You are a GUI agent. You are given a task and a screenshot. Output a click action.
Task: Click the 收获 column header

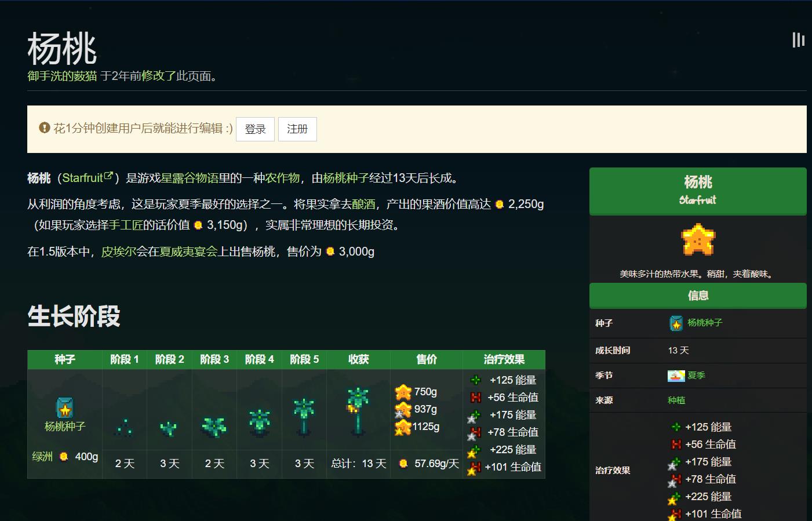tap(358, 359)
